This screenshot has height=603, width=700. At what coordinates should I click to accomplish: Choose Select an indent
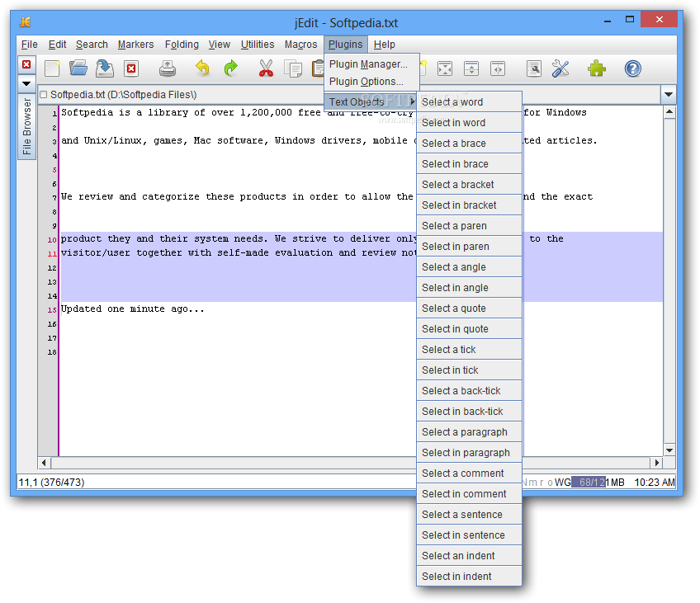coord(469,556)
